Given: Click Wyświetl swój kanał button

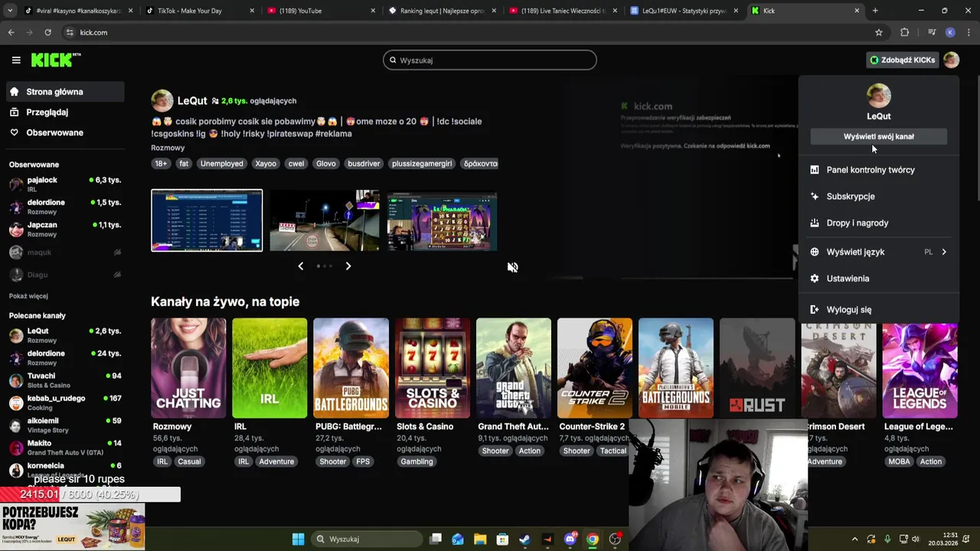Looking at the screenshot, I should [879, 136].
